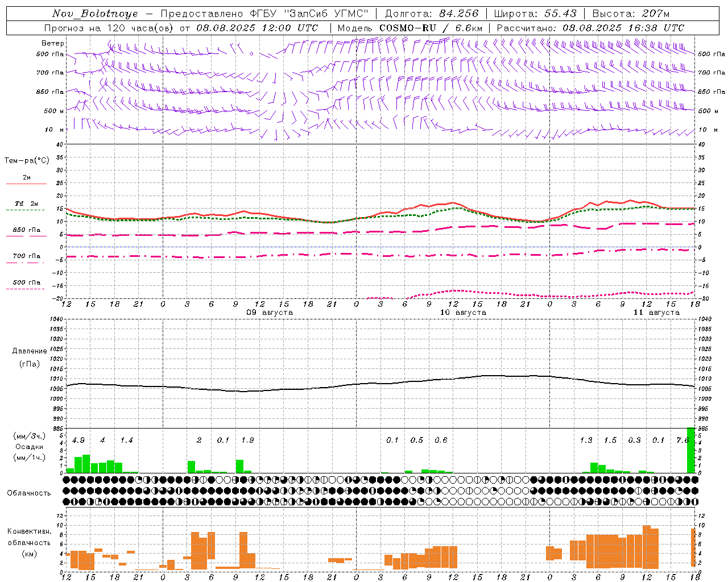Click the 11 августа date label
This screenshot has width=728, height=582.
point(656,313)
